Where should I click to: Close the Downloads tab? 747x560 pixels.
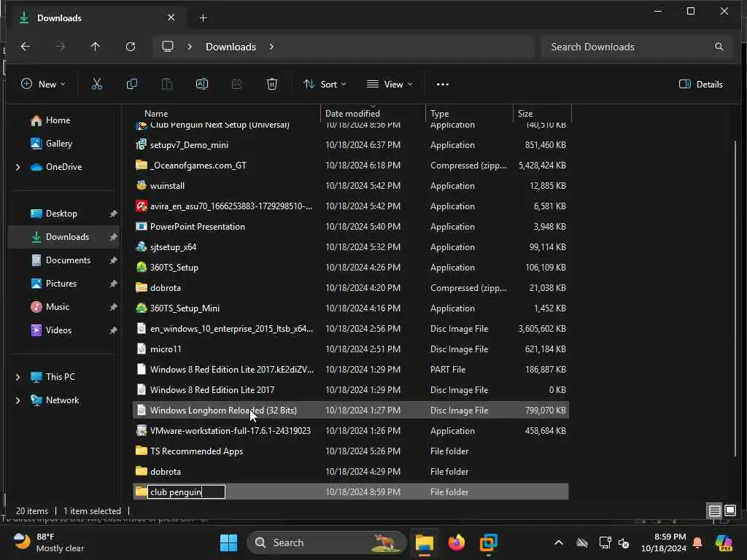(x=171, y=17)
